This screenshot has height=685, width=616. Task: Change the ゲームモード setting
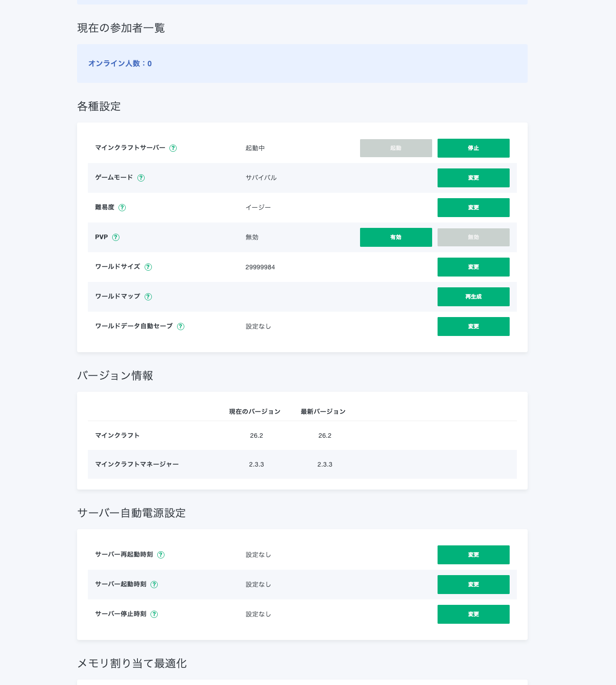pyautogui.click(x=474, y=178)
